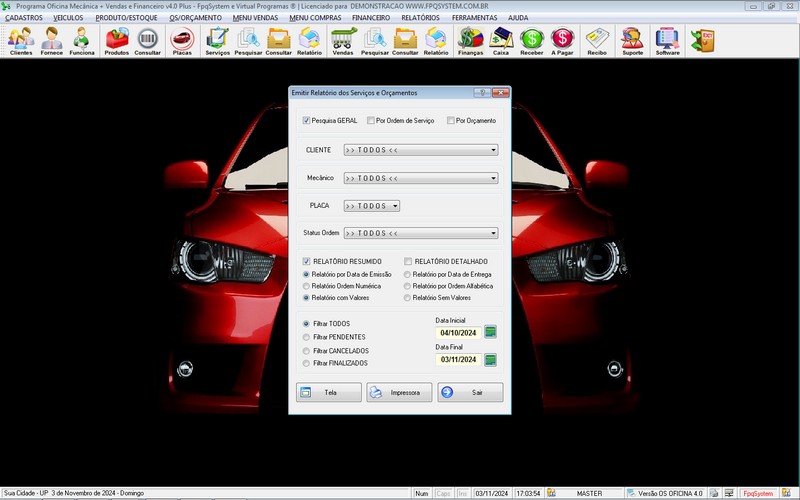Select the Filtrar PENDENTES radio button
Screen dimensions: 800x500
coord(307,337)
